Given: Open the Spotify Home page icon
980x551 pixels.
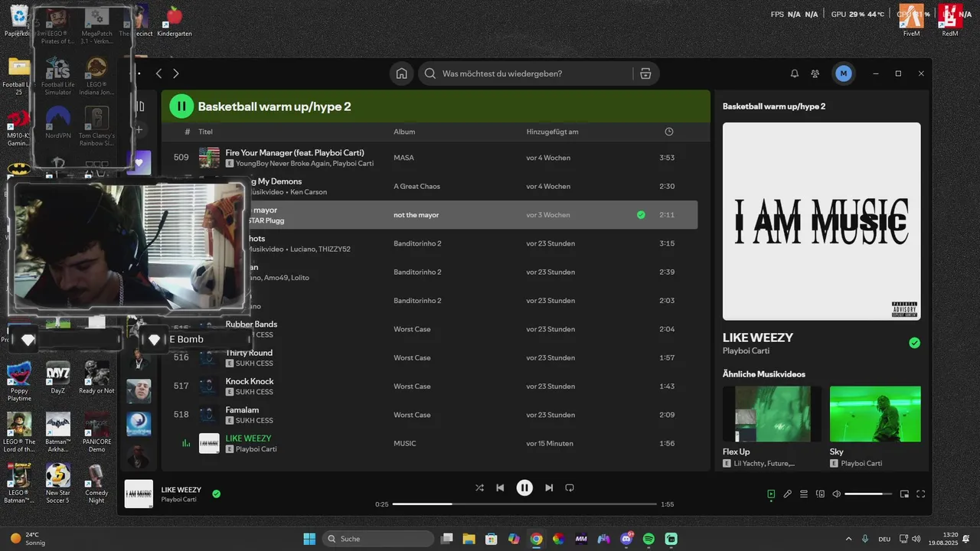Looking at the screenshot, I should coord(401,73).
